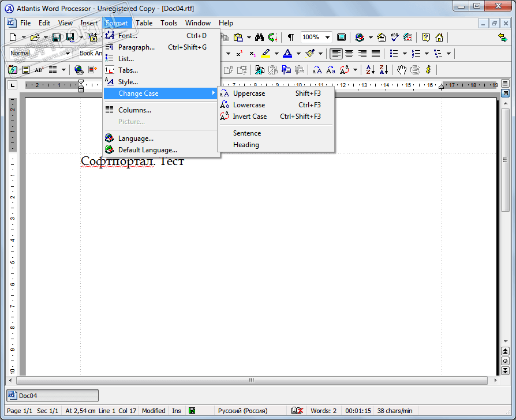
Task: Select the Doc04 document tab
Action: pos(53,395)
